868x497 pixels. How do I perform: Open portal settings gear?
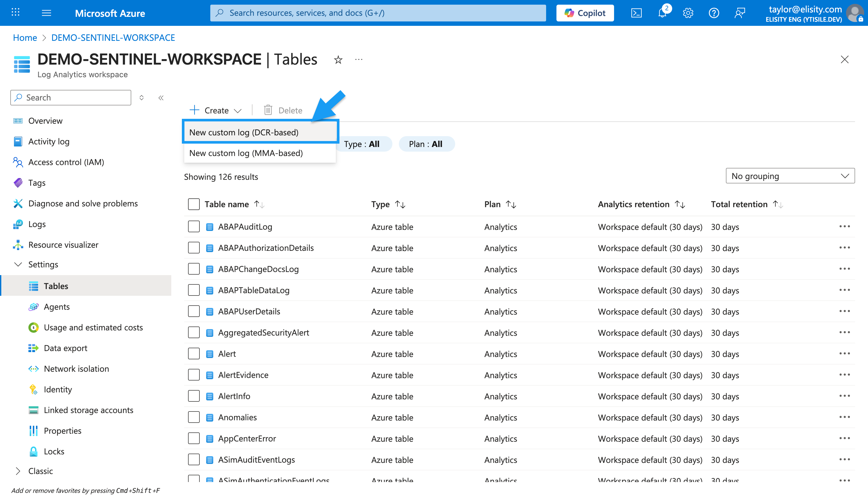click(688, 13)
